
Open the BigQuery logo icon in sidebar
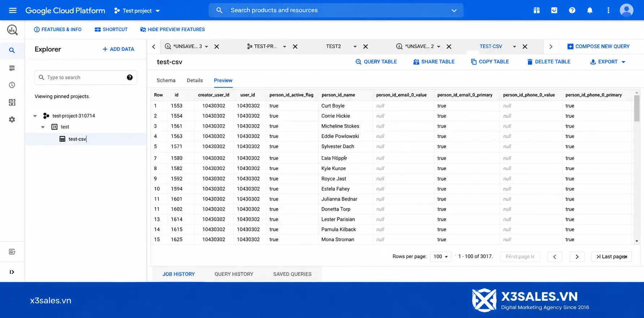click(x=12, y=30)
